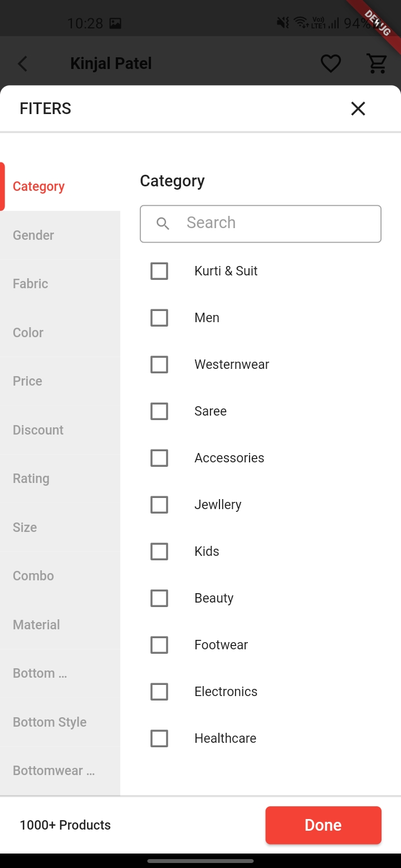Open the shopping cart icon

click(x=376, y=63)
